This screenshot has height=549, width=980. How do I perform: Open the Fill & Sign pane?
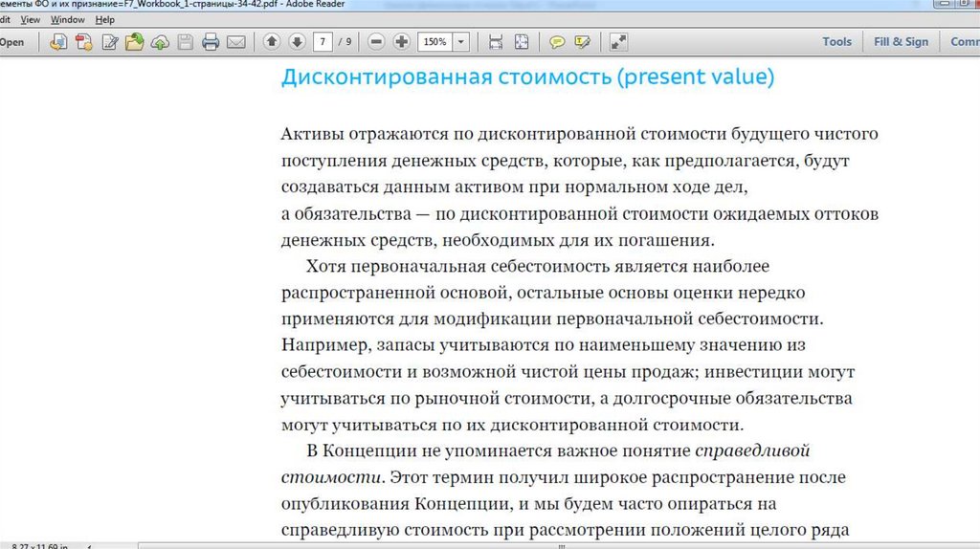pyautogui.click(x=901, y=42)
